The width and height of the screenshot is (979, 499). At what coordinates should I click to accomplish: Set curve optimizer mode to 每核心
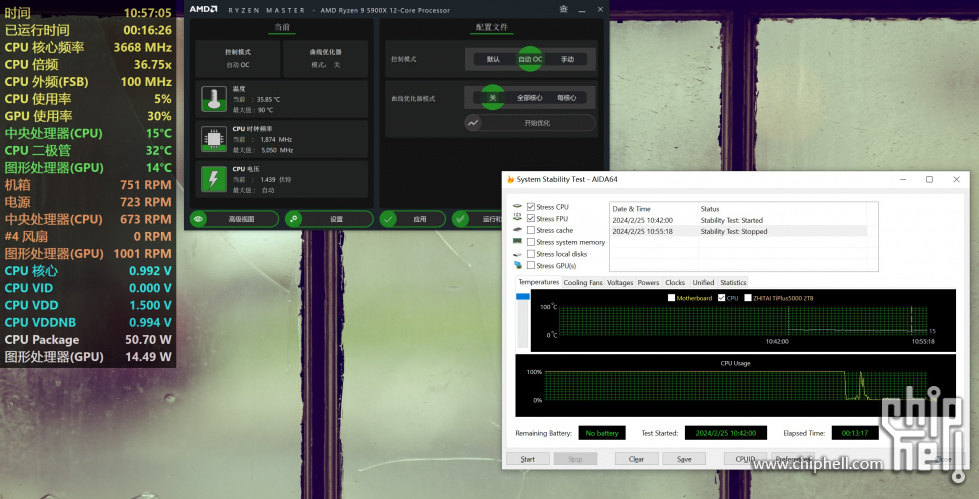pyautogui.click(x=566, y=98)
